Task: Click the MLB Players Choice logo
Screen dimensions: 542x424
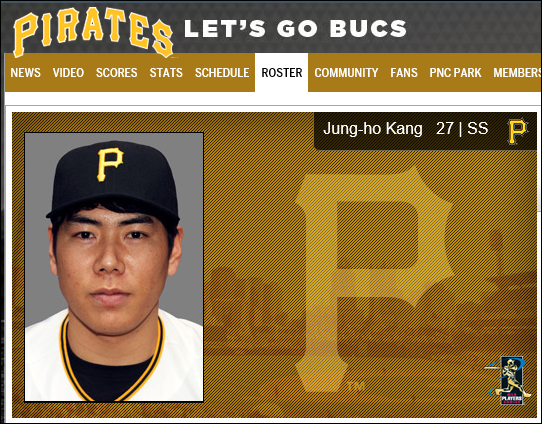Action: pyautogui.click(x=510, y=381)
